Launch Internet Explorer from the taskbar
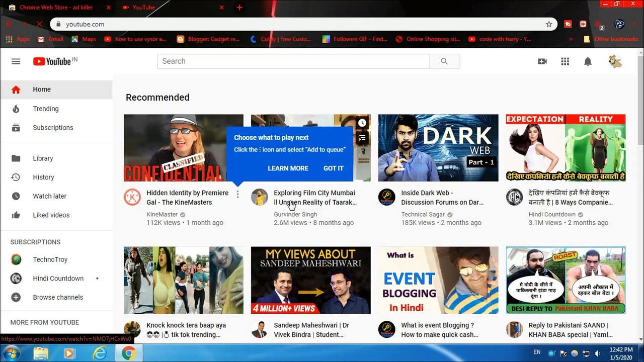Screen dimensions: 644x362 click(x=100, y=353)
